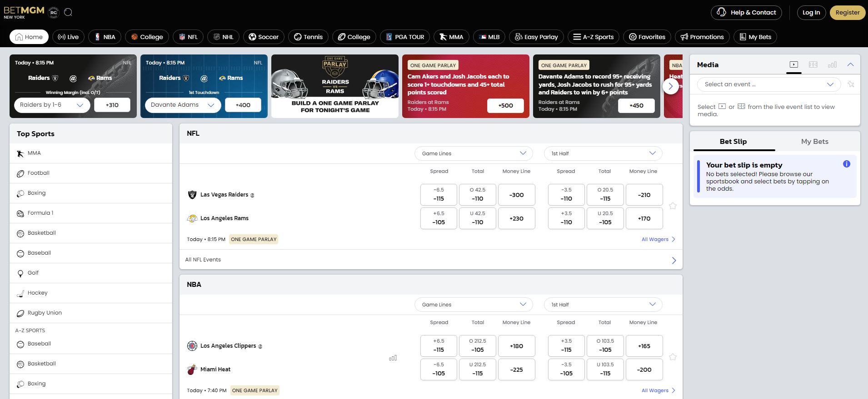Open the Raiders by 1-6 winning margin dropdown
Screen dimensions: 868x399
52,105
